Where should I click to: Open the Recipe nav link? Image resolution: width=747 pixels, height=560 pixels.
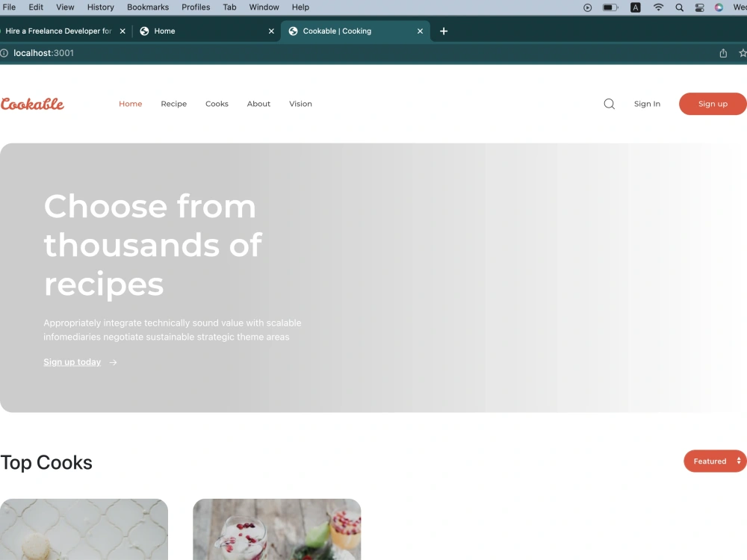pos(174,104)
